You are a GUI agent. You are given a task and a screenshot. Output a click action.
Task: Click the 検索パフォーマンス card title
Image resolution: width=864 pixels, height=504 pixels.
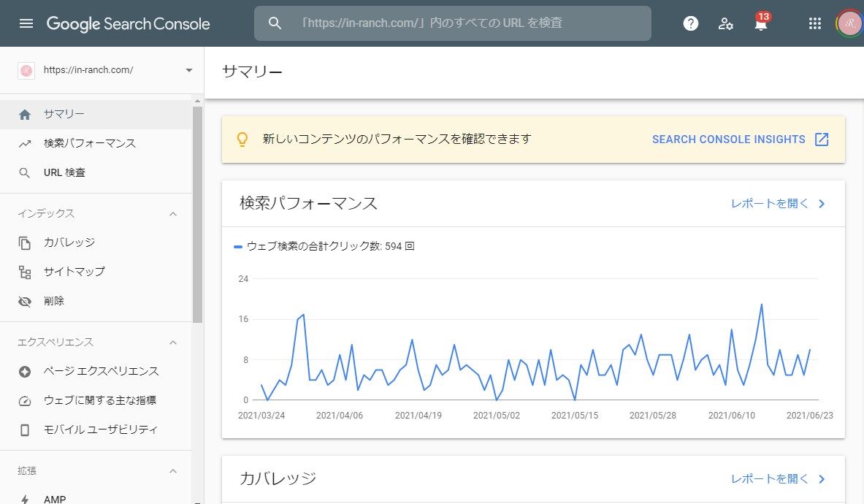[x=308, y=203]
